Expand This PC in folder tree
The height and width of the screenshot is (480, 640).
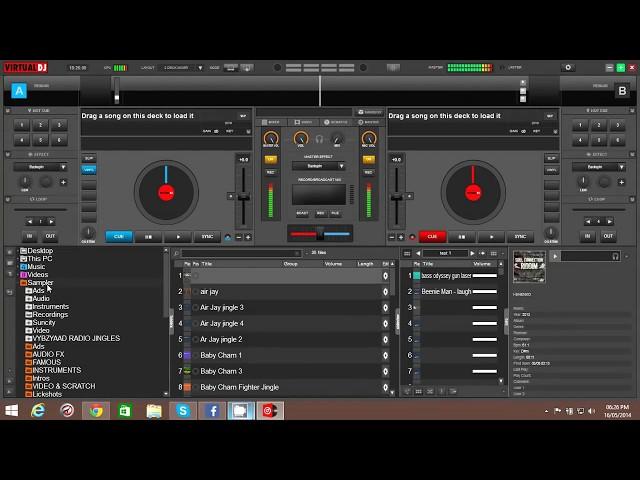point(18,259)
